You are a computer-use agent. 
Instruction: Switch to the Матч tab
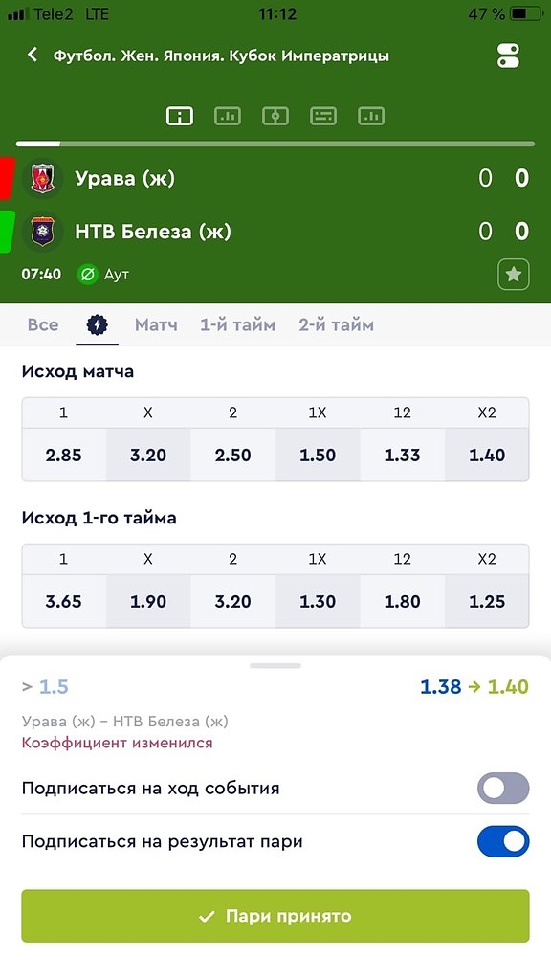click(x=156, y=325)
